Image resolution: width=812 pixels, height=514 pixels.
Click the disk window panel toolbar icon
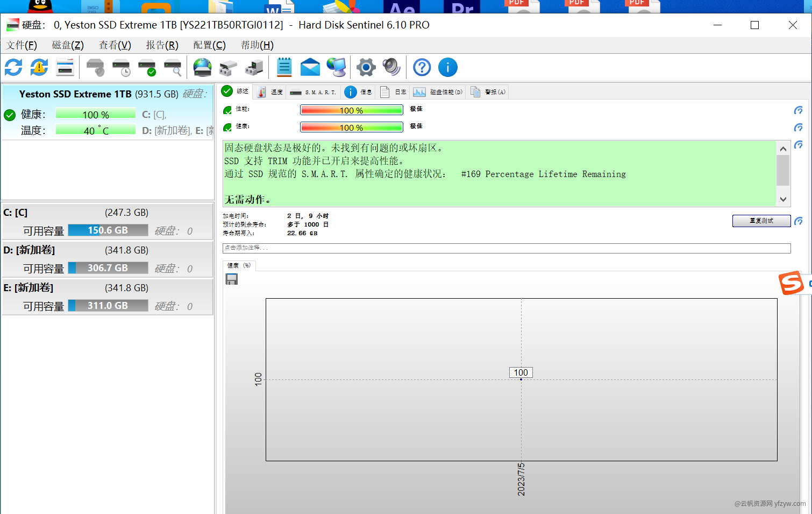point(65,67)
